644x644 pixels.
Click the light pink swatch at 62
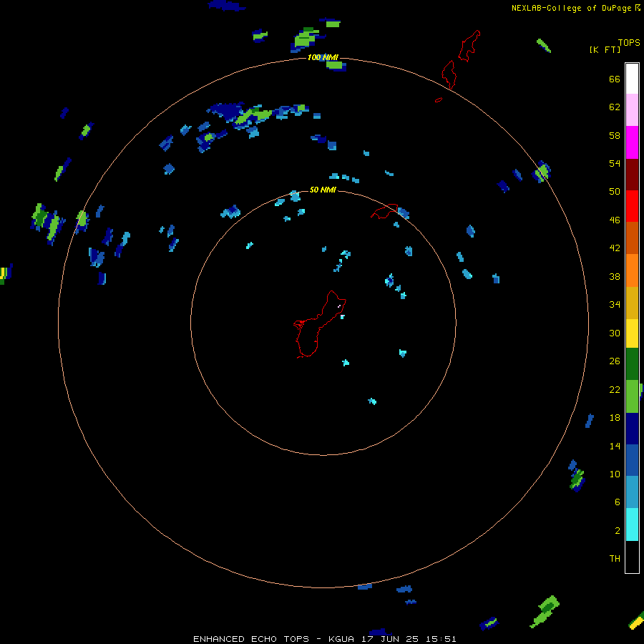tap(632, 110)
